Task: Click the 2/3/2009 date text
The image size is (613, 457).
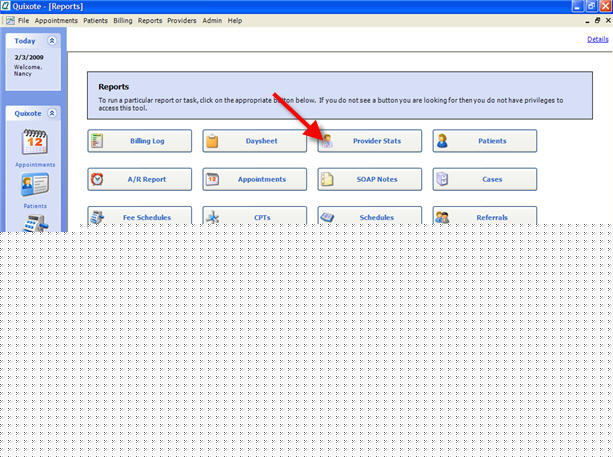Action: 29,57
